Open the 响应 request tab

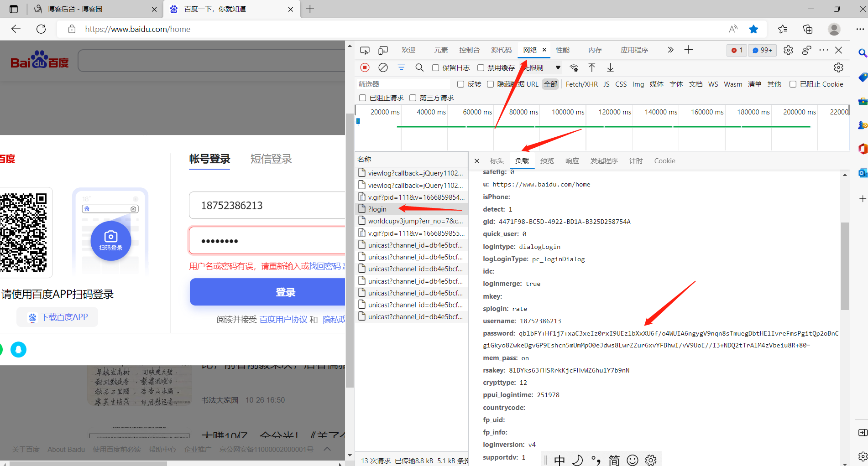point(572,161)
